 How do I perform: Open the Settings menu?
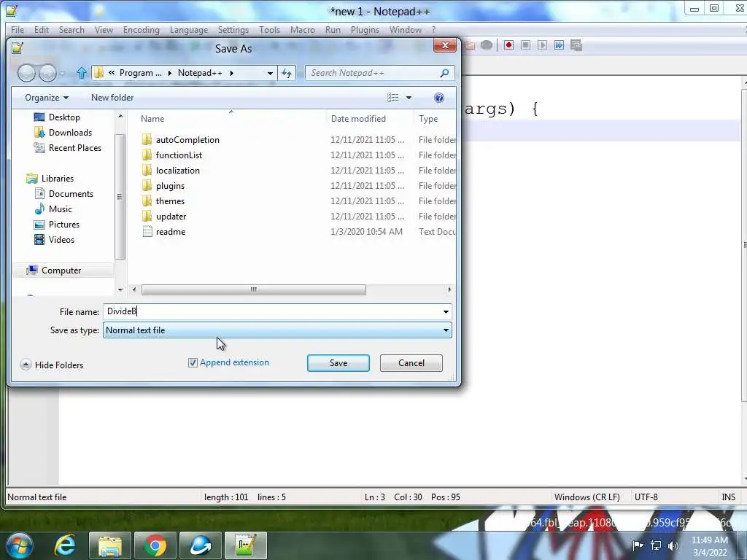coord(233,29)
